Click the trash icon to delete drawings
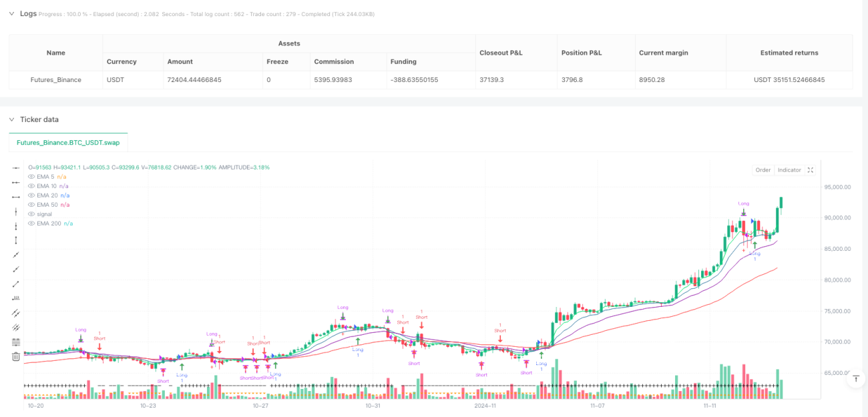868x417 pixels. click(x=16, y=356)
